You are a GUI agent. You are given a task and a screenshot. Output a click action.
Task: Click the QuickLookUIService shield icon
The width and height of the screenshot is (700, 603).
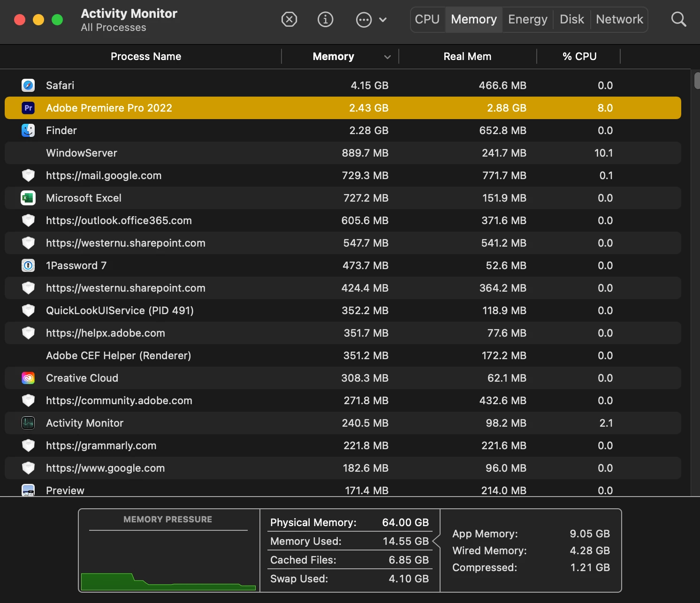pos(28,310)
